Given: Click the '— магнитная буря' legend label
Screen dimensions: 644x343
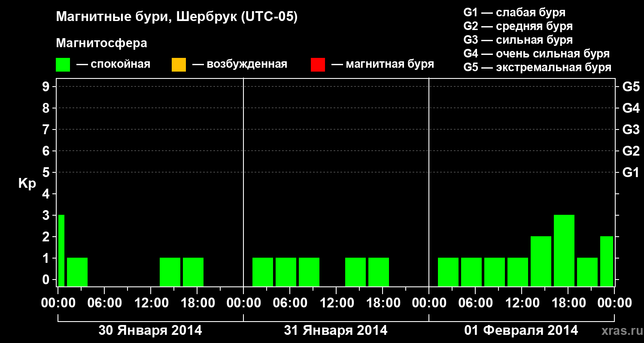Looking at the screenshot, I should [383, 64].
